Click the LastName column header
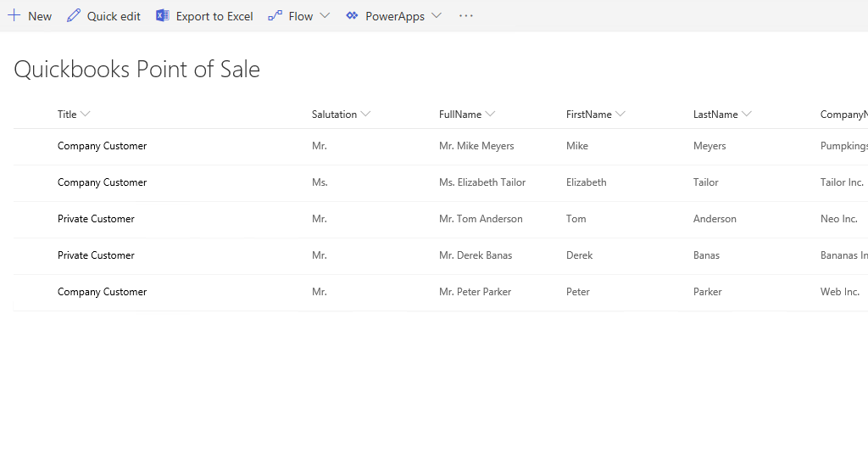This screenshot has height=476, width=868. (715, 115)
